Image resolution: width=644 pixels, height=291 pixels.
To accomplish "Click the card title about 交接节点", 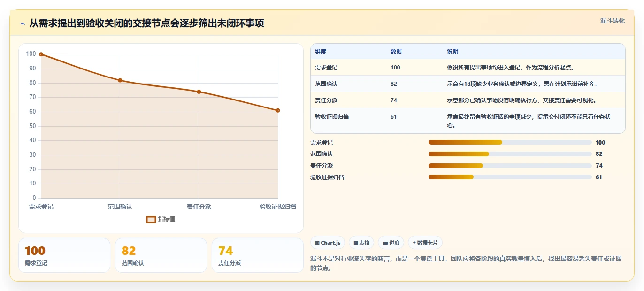I will pyautogui.click(x=146, y=23).
